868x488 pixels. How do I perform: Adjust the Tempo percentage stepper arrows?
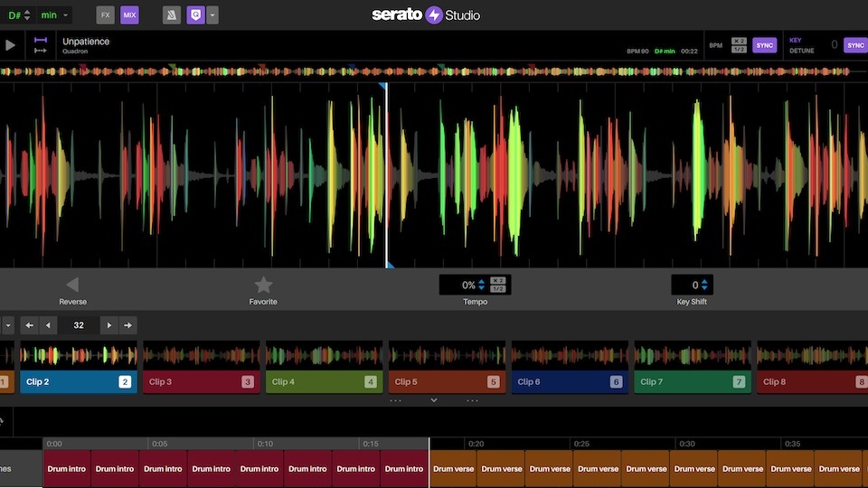coord(481,285)
